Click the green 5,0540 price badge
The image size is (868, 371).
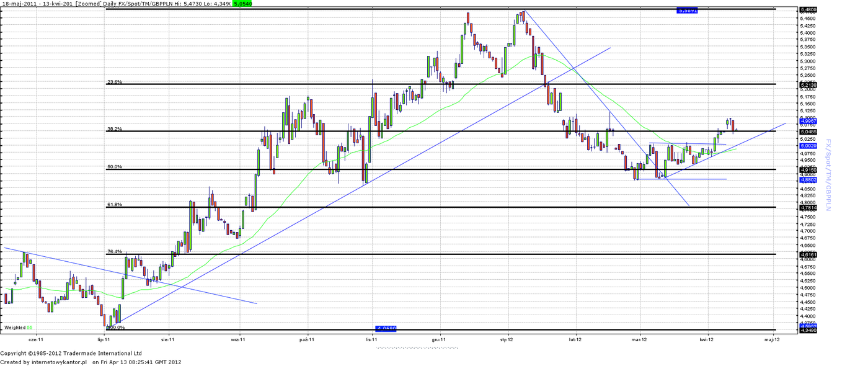[242, 4]
